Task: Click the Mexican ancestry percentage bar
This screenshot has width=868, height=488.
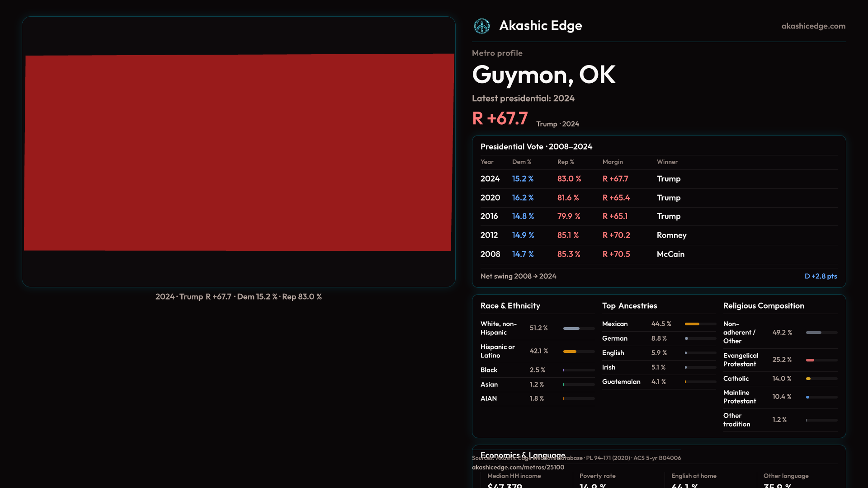Action: tap(700, 324)
